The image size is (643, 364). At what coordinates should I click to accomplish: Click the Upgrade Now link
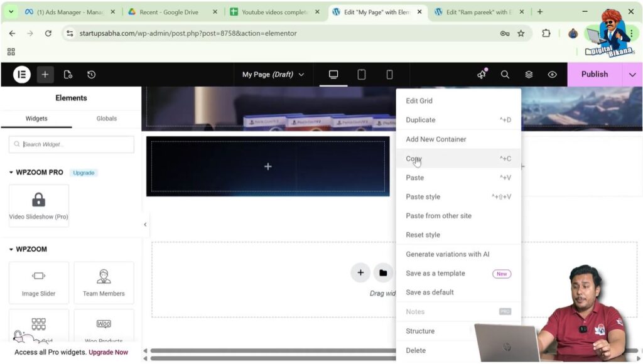click(108, 352)
